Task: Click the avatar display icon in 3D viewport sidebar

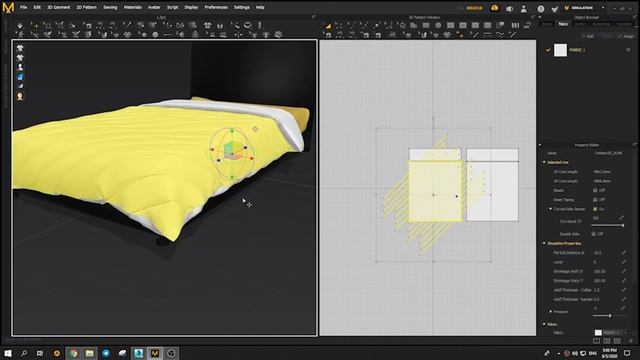Action: coord(20,67)
